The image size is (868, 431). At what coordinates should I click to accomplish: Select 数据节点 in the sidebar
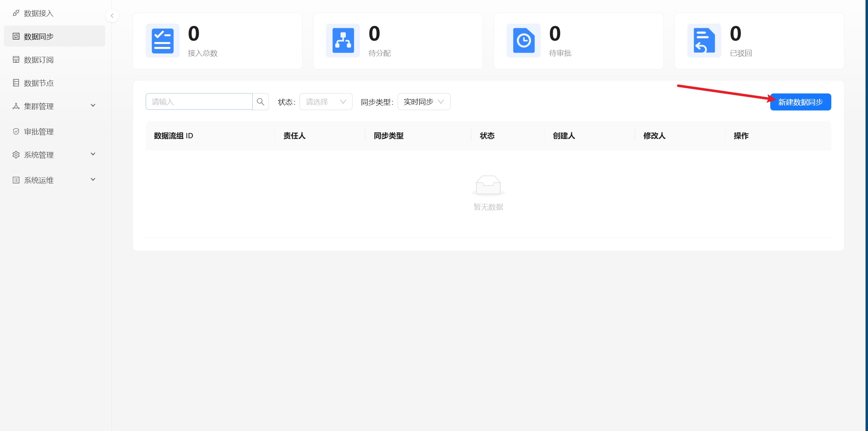(x=39, y=83)
